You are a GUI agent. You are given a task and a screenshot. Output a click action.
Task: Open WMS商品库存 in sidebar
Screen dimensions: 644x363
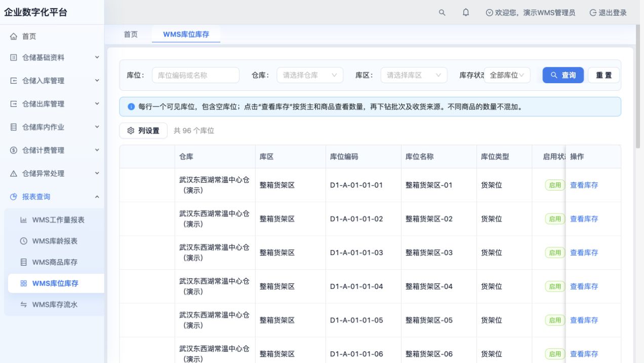[54, 262]
